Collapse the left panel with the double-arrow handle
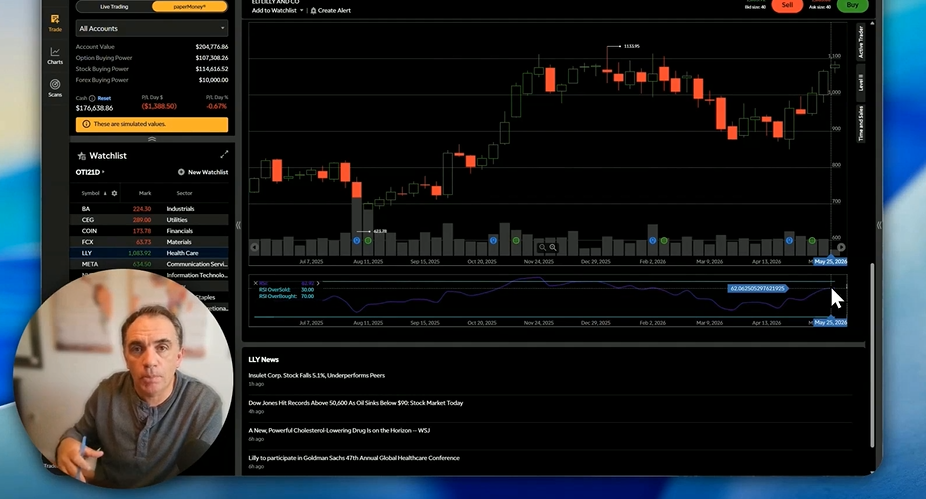Screen dimensions: 926x499 (239, 225)
